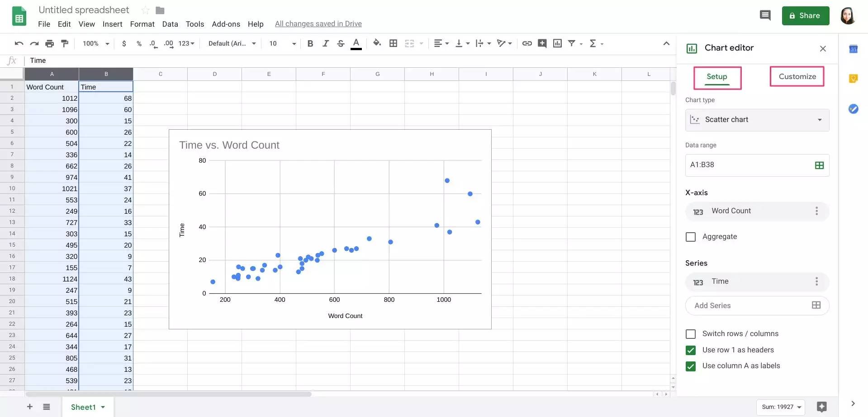Screen dimensions: 868x417
Task: Uncheck Use row 1 as headers
Action: click(691, 350)
